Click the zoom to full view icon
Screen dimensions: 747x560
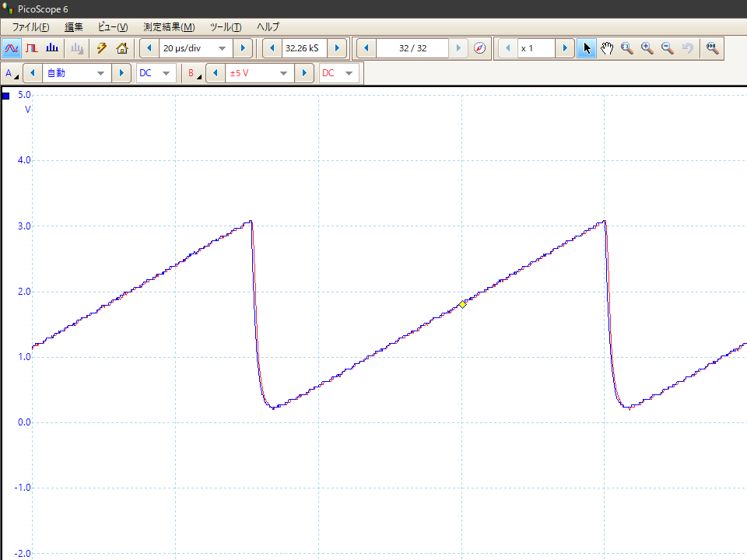coord(712,48)
